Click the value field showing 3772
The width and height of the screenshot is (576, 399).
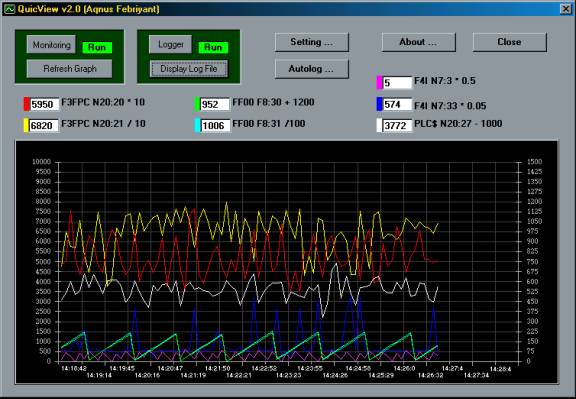pos(397,126)
